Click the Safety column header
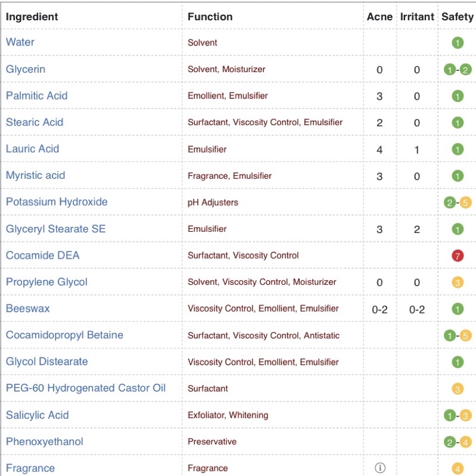The width and height of the screenshot is (476, 476). (x=458, y=17)
